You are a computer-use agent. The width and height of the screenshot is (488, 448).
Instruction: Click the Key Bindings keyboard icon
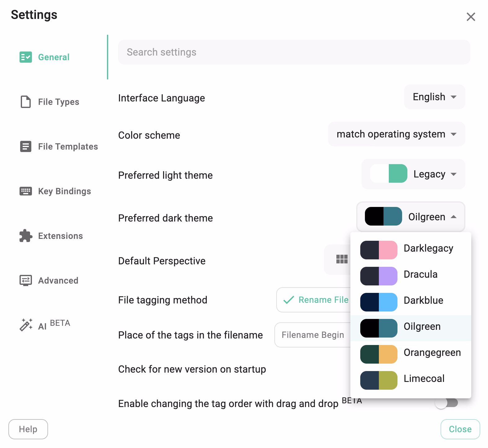click(x=26, y=191)
